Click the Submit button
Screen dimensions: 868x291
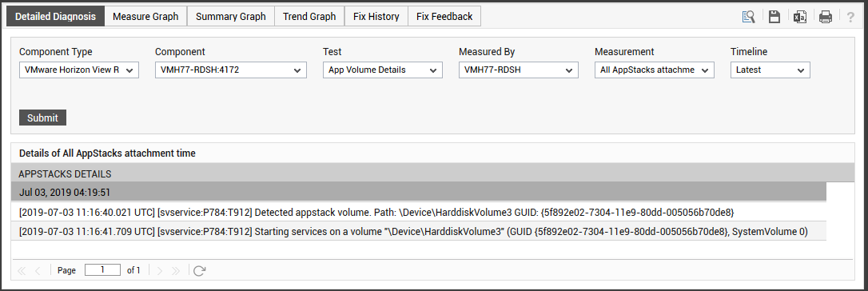[x=42, y=118]
